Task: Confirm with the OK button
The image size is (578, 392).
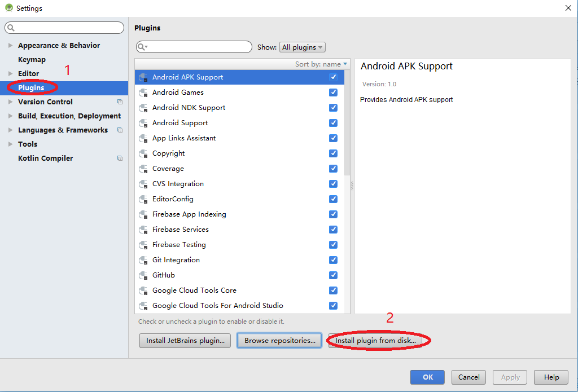Action: [428, 377]
